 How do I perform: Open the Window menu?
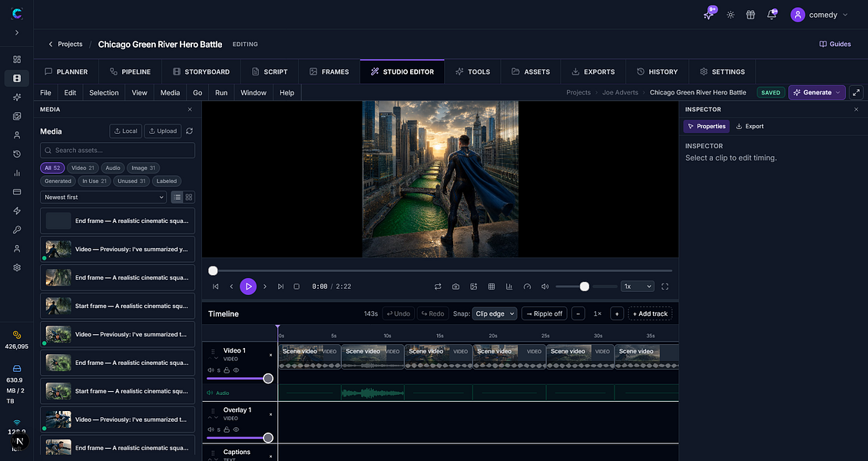tap(253, 92)
